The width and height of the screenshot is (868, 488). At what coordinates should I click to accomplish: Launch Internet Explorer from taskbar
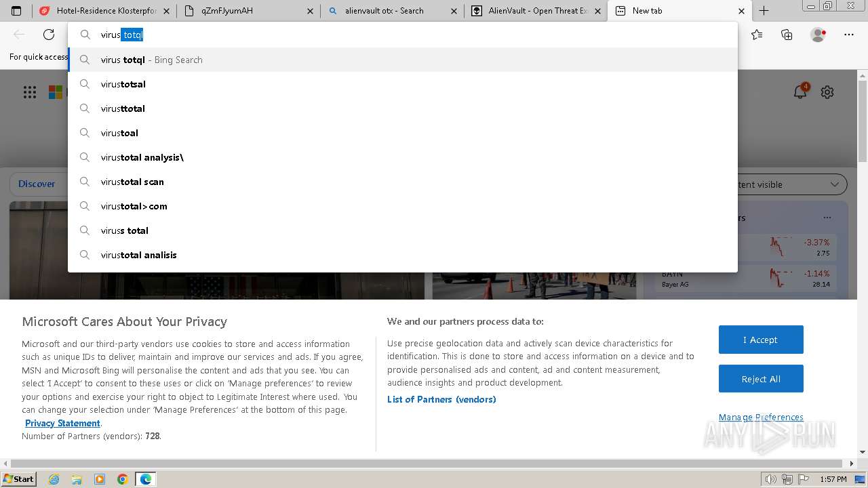pyautogui.click(x=54, y=479)
